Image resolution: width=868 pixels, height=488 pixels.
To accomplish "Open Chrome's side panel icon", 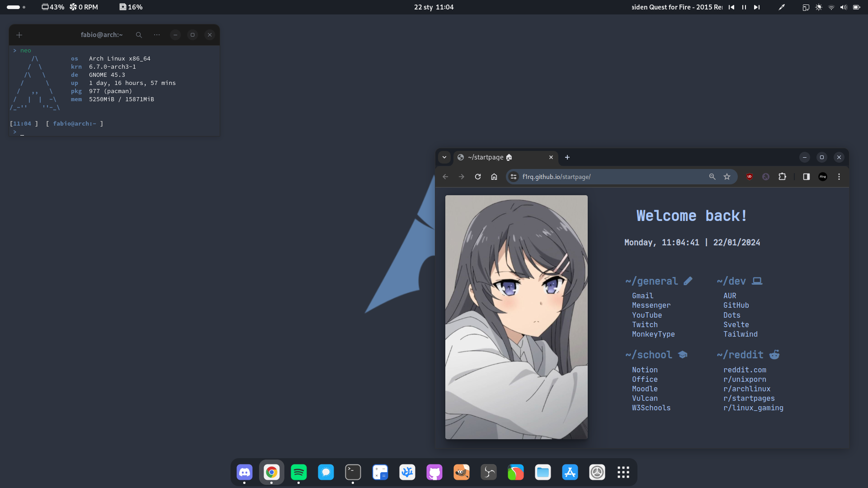I will coord(807,177).
